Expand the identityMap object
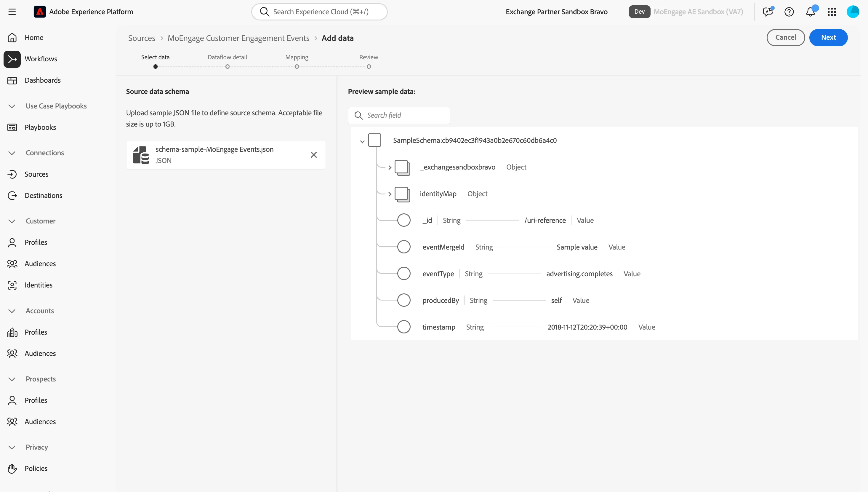The height and width of the screenshot is (492, 868). click(390, 194)
